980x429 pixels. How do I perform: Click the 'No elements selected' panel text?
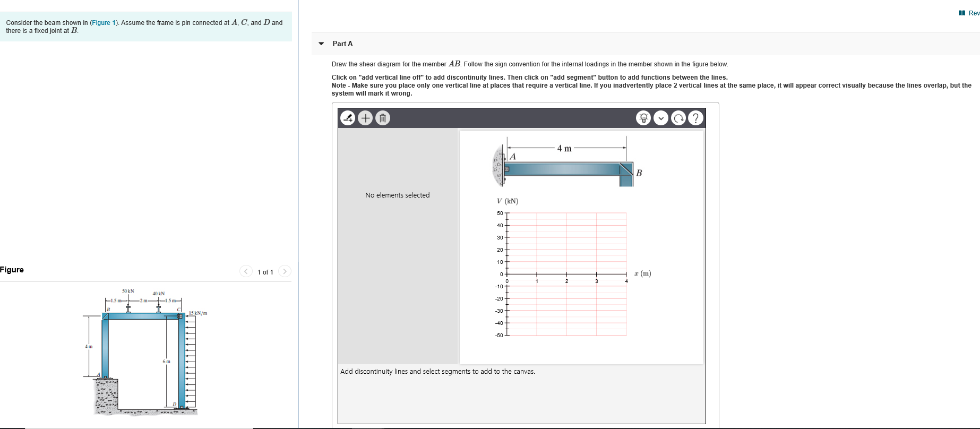(398, 195)
